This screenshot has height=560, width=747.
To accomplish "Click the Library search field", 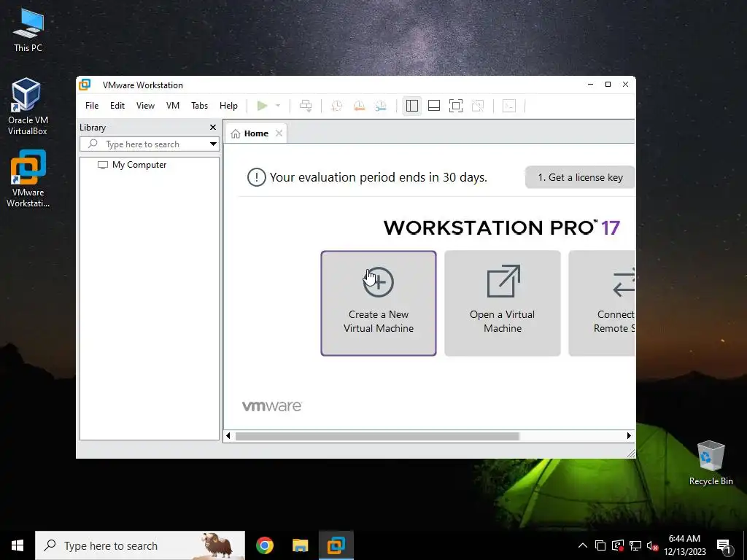I will coord(150,144).
